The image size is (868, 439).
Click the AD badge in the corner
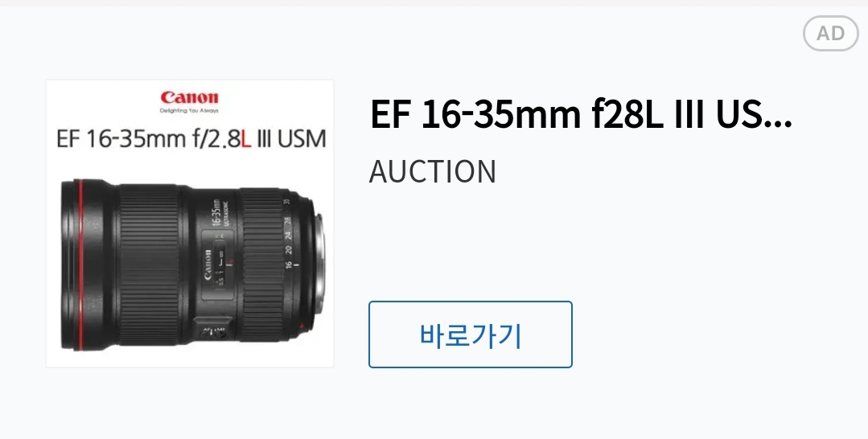[830, 33]
